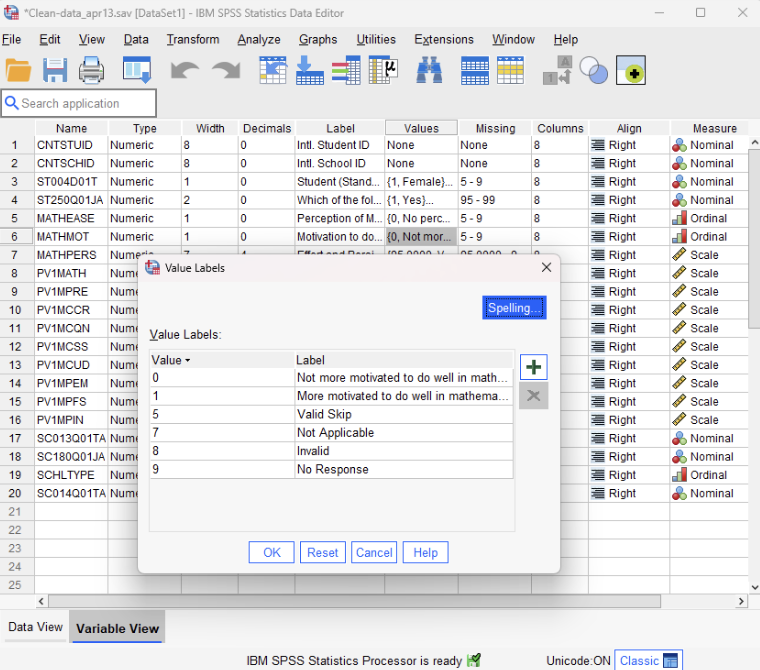
Task: Open the Transform menu
Action: tap(193, 39)
